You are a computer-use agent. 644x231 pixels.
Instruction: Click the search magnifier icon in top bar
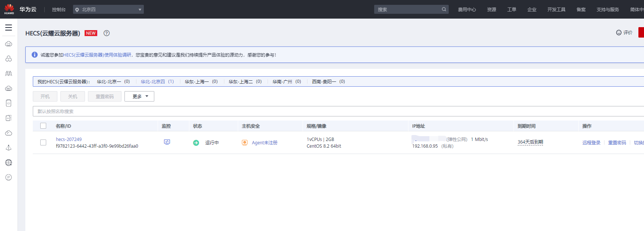(444, 9)
